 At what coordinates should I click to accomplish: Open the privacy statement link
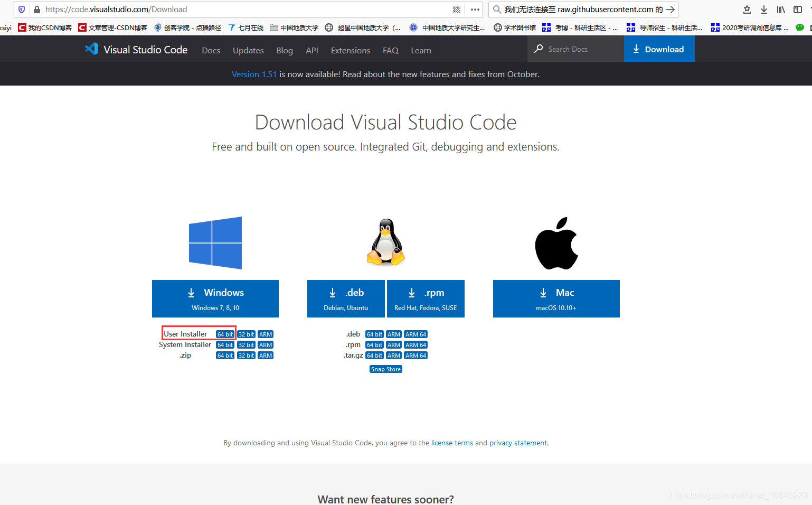coord(518,443)
